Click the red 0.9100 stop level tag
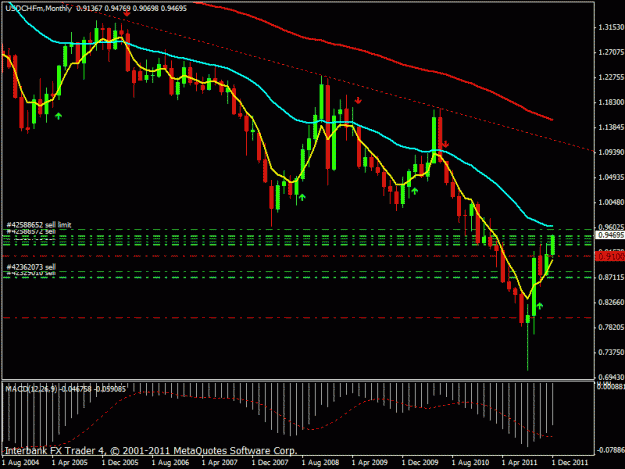The width and height of the screenshot is (625, 469). (x=610, y=256)
